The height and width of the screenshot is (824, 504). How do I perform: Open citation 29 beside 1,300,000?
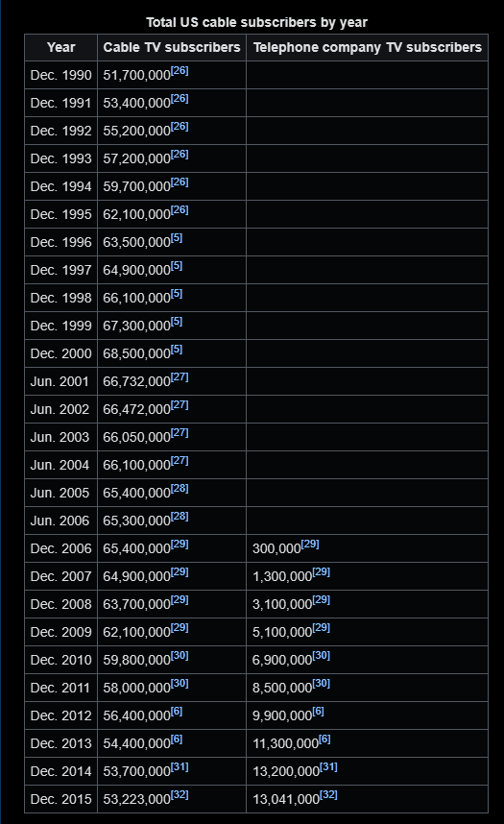[x=321, y=572]
